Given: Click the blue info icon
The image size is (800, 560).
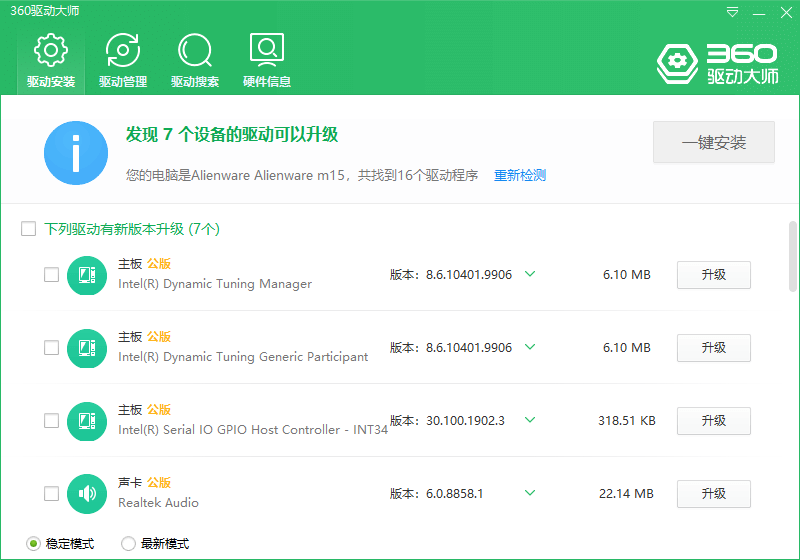Looking at the screenshot, I should point(76,153).
